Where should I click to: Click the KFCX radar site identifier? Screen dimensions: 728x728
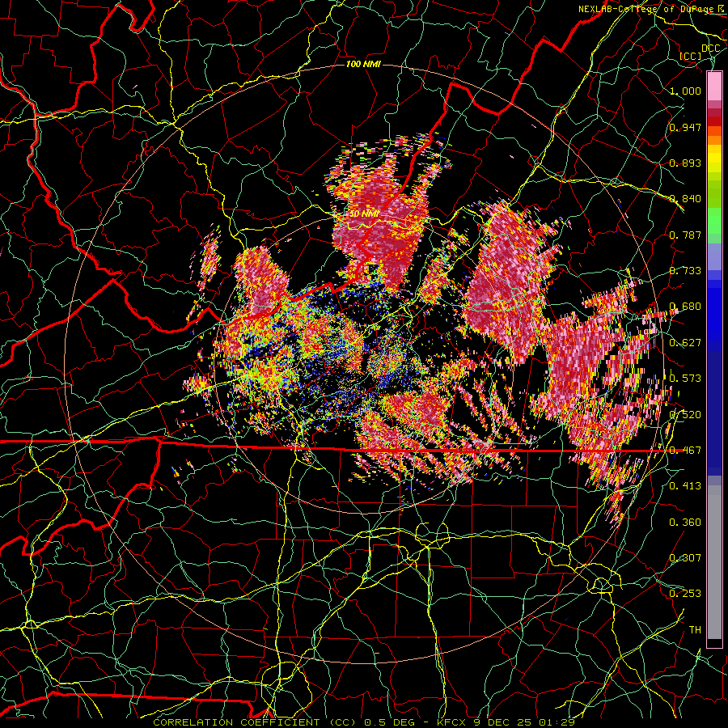(451, 722)
